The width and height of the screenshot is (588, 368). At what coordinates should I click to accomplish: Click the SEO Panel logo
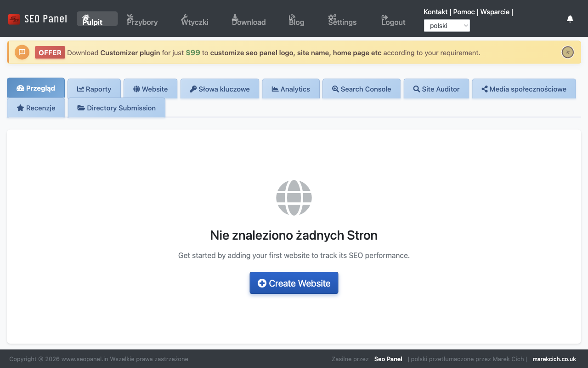(x=38, y=19)
